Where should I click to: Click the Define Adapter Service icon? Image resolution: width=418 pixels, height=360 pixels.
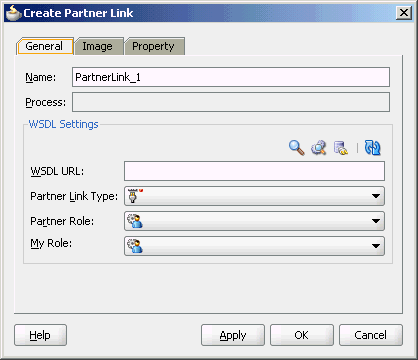341,148
